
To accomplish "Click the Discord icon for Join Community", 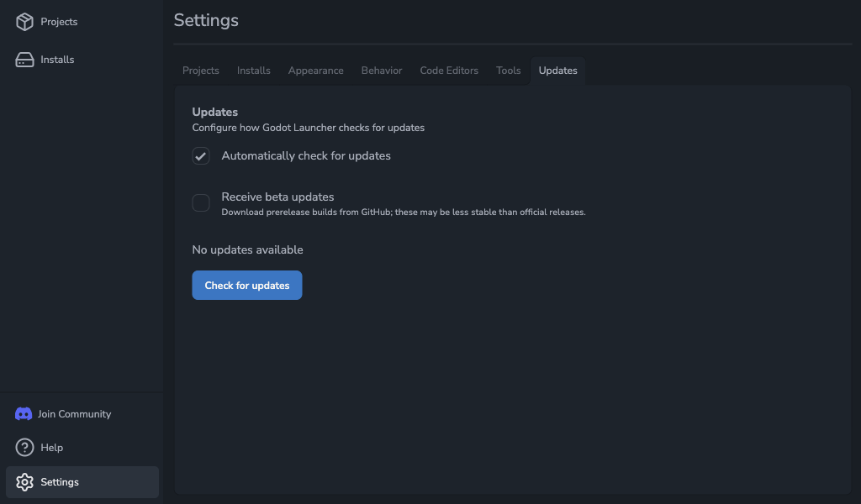I will [x=23, y=413].
